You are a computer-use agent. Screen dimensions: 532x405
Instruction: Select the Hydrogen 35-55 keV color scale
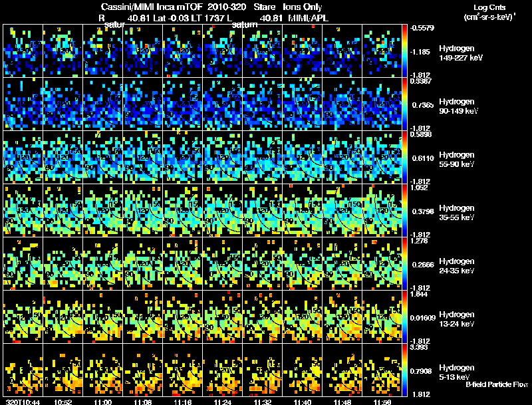[404, 211]
